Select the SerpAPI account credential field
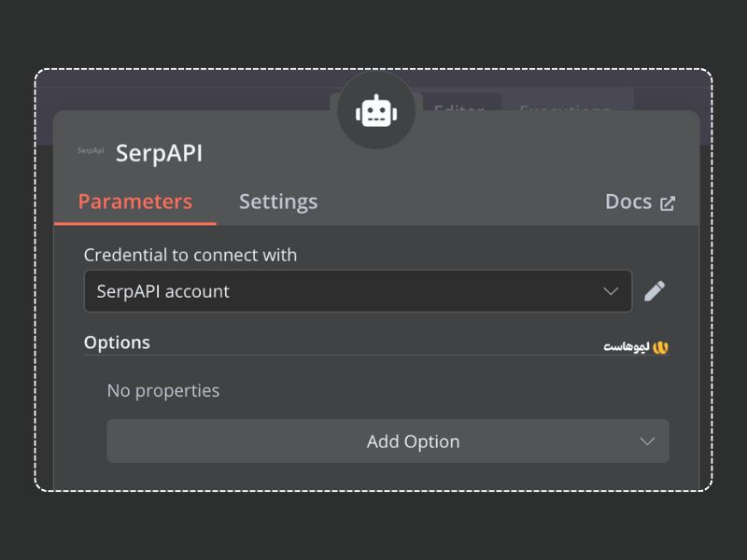 click(x=336, y=291)
